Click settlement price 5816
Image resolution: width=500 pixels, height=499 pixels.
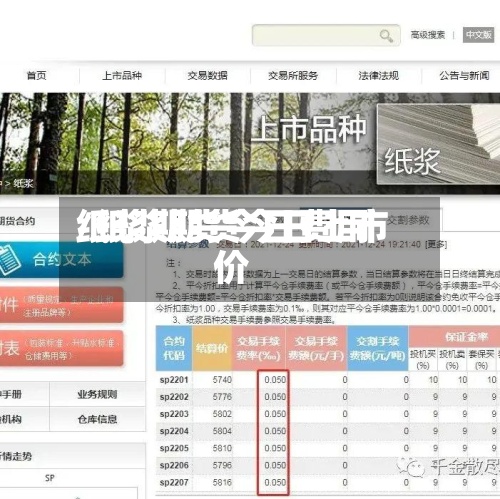click(222, 482)
